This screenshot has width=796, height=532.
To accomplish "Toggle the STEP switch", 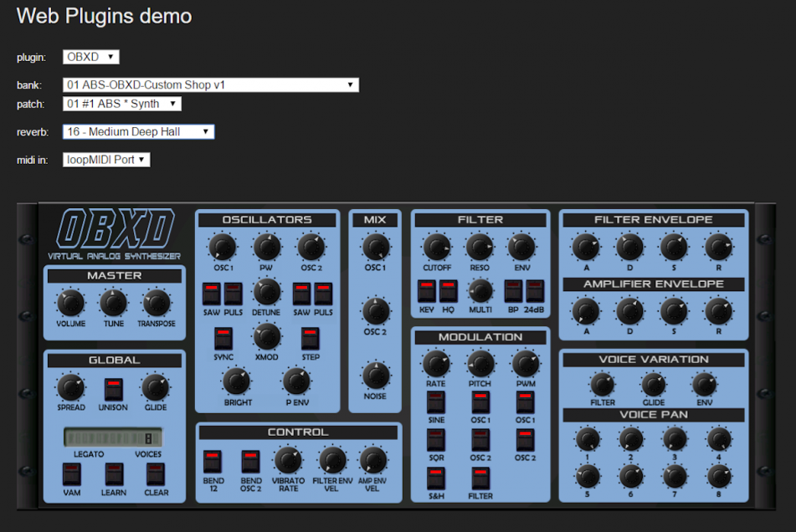I will click(311, 338).
